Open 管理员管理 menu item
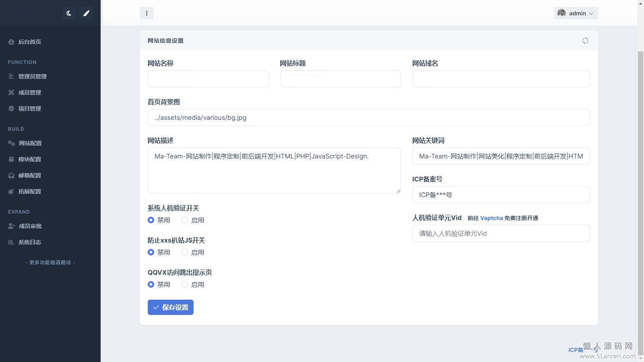 click(x=32, y=76)
